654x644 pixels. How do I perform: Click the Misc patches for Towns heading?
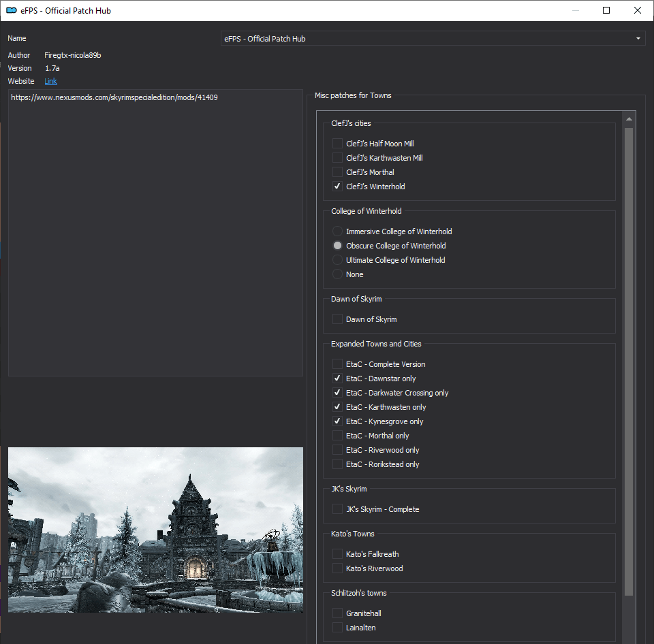353,95
